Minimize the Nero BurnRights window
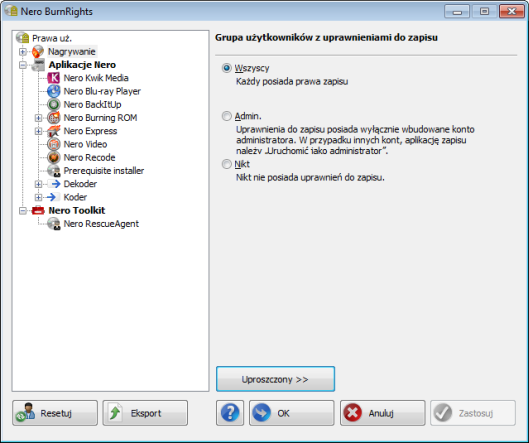The width and height of the screenshot is (529, 443). (x=457, y=11)
